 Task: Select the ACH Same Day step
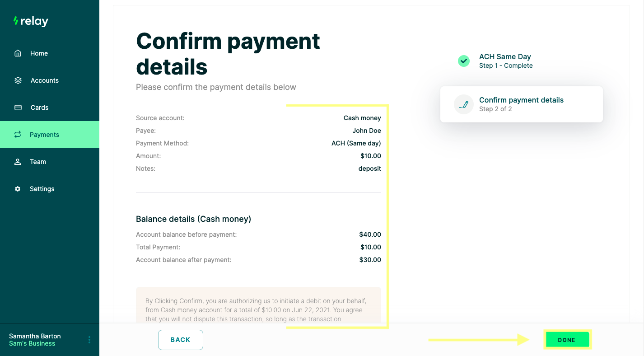pyautogui.click(x=505, y=61)
